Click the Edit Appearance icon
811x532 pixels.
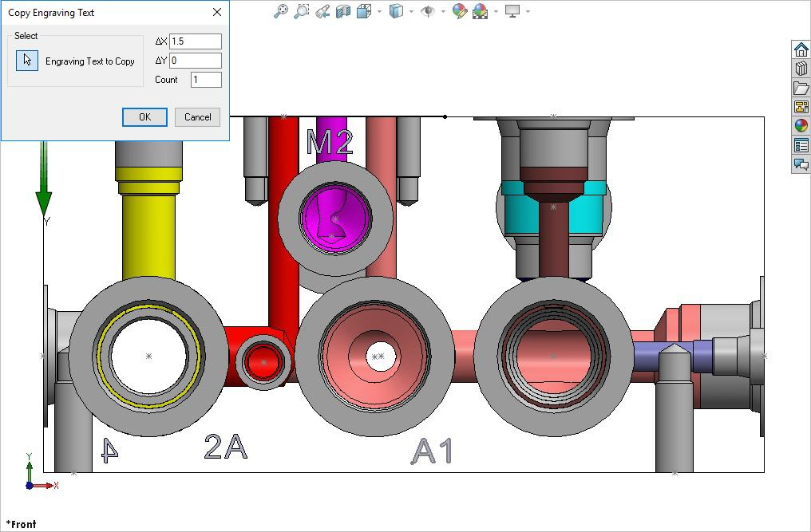[459, 11]
